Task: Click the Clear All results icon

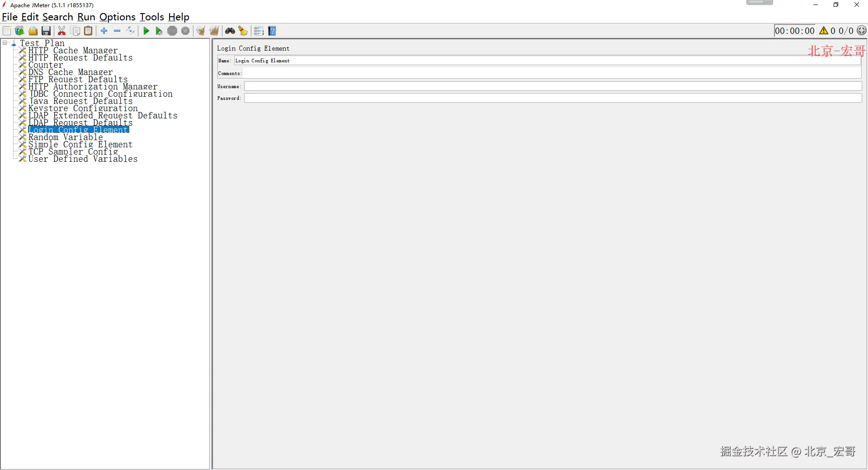Action: (x=214, y=31)
